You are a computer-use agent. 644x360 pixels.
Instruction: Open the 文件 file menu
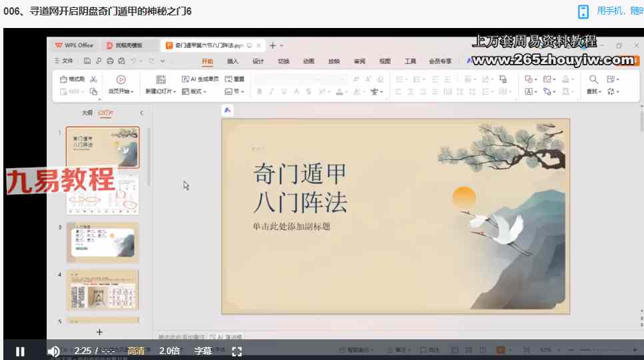pos(64,61)
